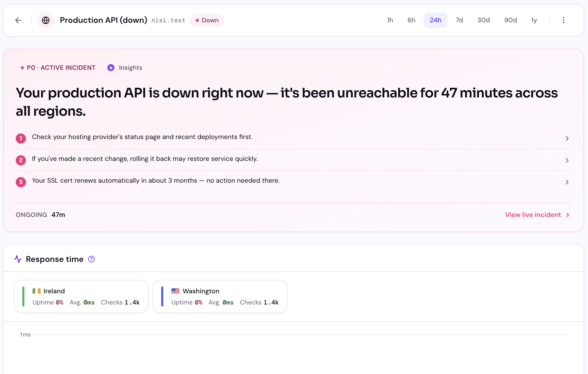Click the Down status badge

(207, 20)
